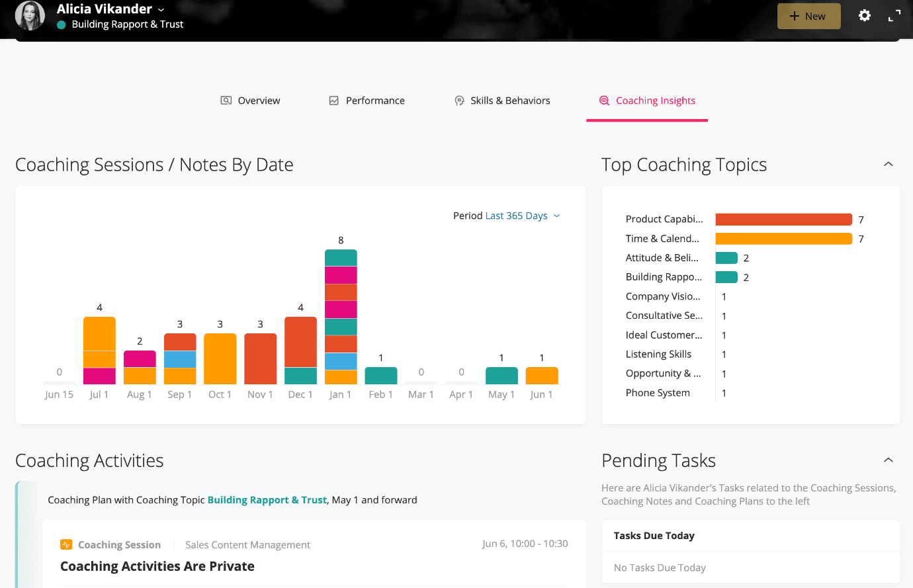Image resolution: width=913 pixels, height=588 pixels.
Task: Click the orange Coaching Session icon
Action: pyautogui.click(x=66, y=544)
